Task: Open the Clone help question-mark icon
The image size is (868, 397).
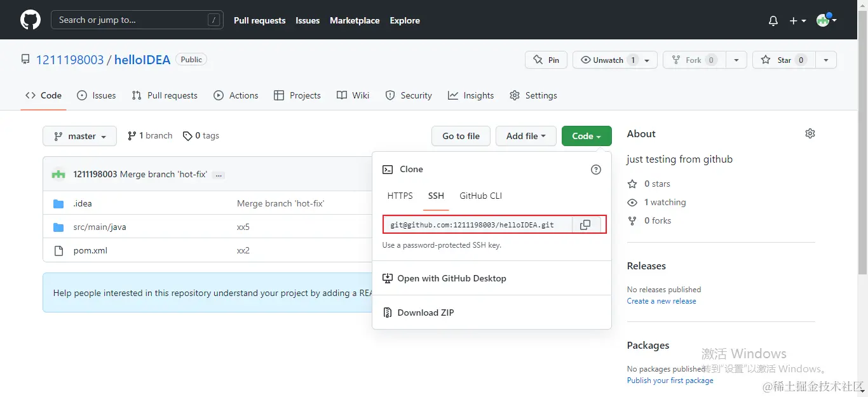Action: [595, 170]
